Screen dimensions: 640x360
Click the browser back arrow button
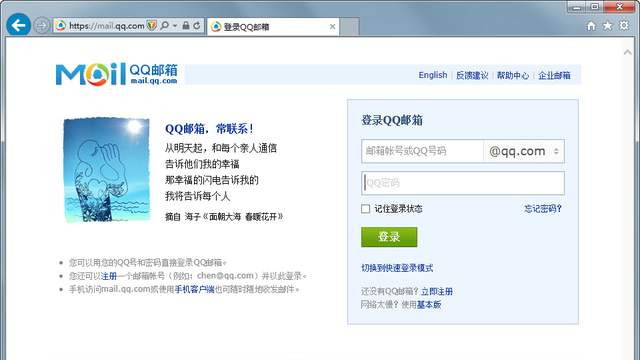[18, 26]
